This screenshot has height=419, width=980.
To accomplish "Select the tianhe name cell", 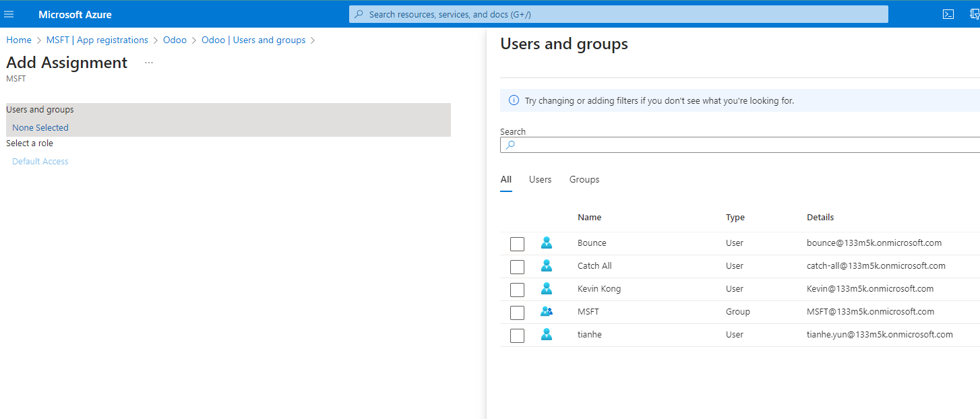I will pyautogui.click(x=590, y=334).
